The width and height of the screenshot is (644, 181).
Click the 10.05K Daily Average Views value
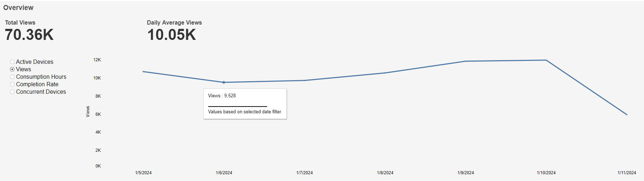[171, 35]
